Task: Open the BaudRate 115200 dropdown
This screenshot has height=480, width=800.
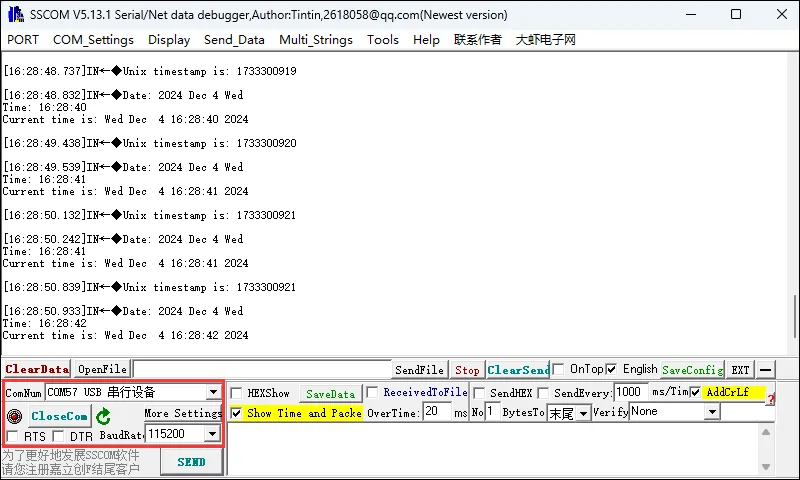Action: pyautogui.click(x=212, y=434)
